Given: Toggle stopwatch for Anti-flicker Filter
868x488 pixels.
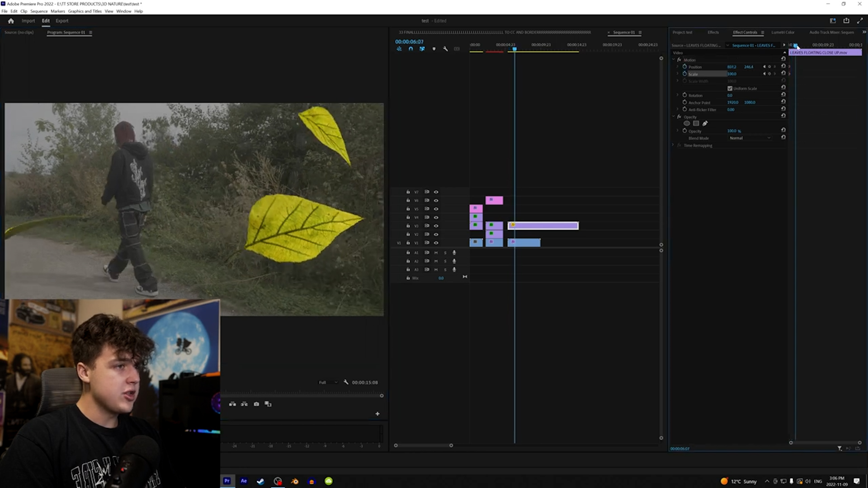Looking at the screenshot, I should (684, 109).
